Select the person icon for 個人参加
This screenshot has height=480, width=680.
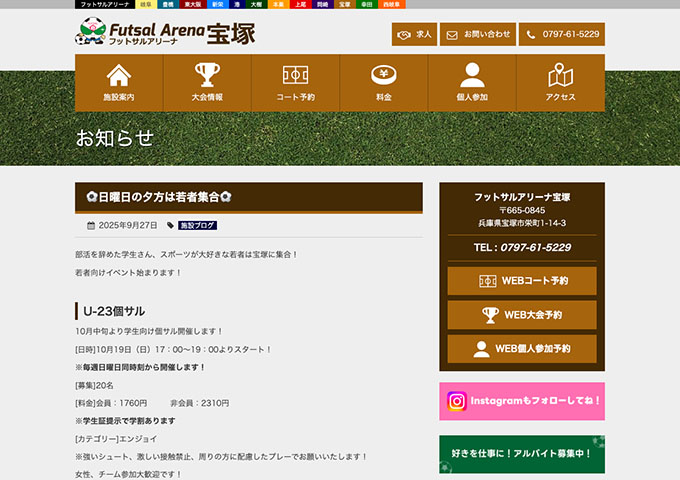point(472,75)
